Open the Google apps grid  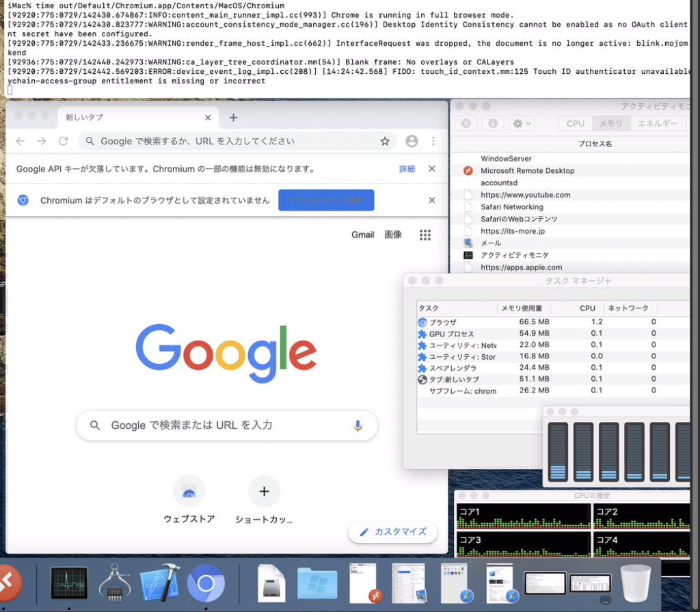tap(425, 235)
